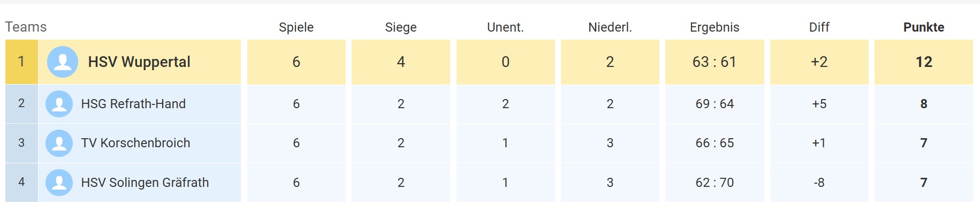Click the HSV Wuppertal team avatar icon
The width and height of the screenshot is (980, 211).
63,62
